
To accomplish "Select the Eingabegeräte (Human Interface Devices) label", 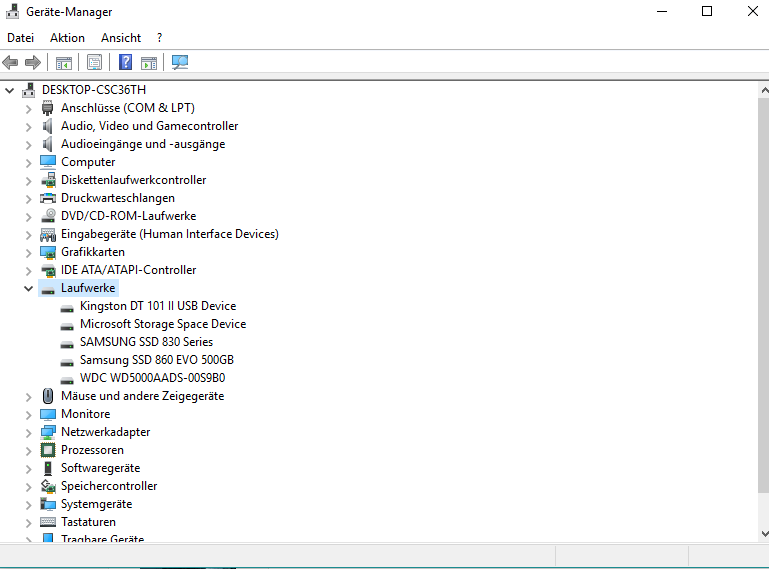I will 170,234.
